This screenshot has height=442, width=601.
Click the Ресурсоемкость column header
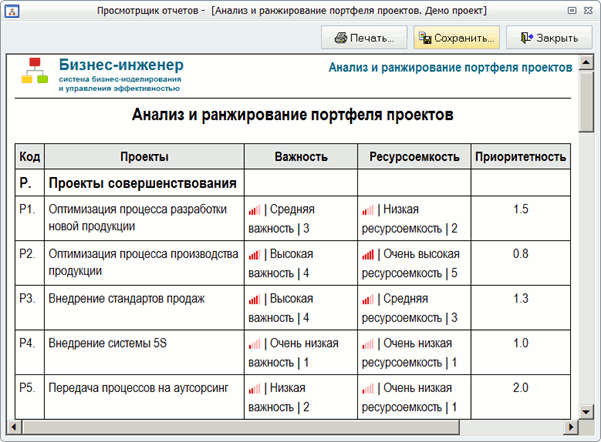coord(414,156)
